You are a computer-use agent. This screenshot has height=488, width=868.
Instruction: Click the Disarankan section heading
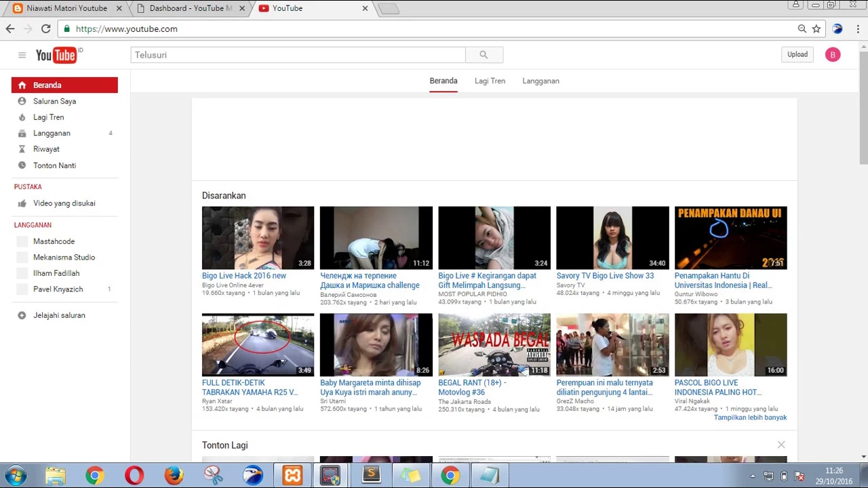coord(224,195)
